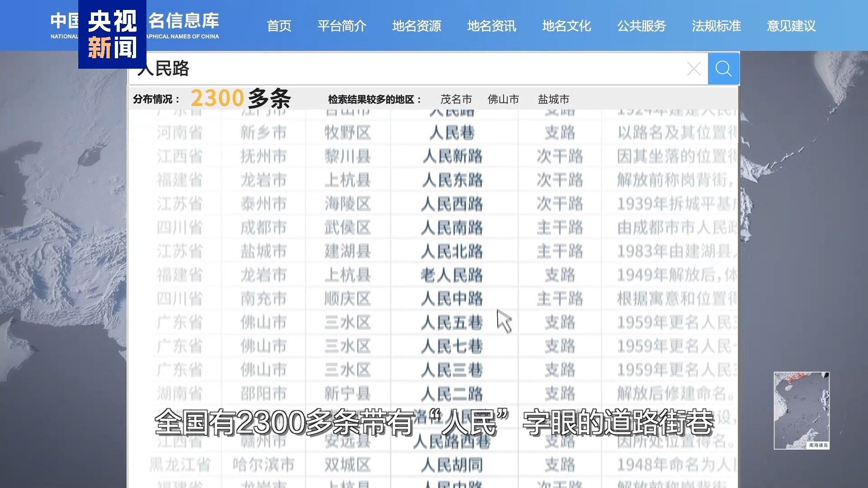Click the 佛山市 region link
The image size is (868, 488).
(x=503, y=99)
